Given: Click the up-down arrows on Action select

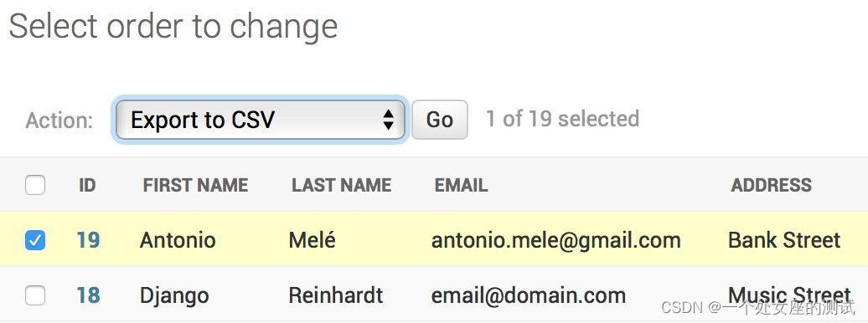Looking at the screenshot, I should coord(389,120).
